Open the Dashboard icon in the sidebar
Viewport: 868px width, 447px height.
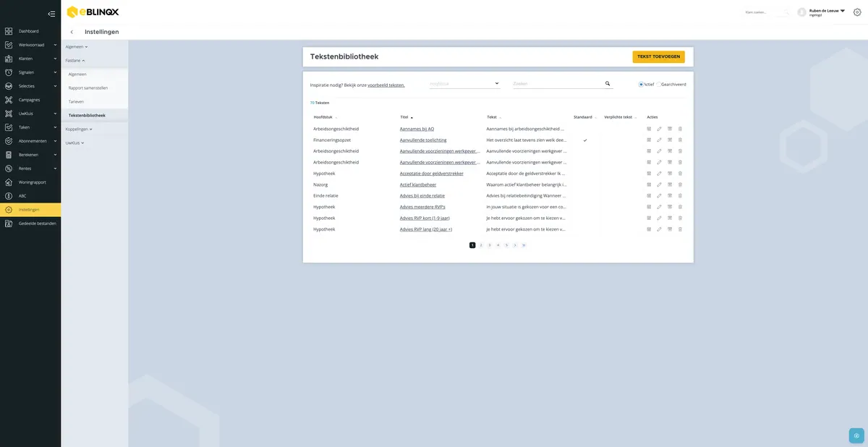[x=8, y=31]
